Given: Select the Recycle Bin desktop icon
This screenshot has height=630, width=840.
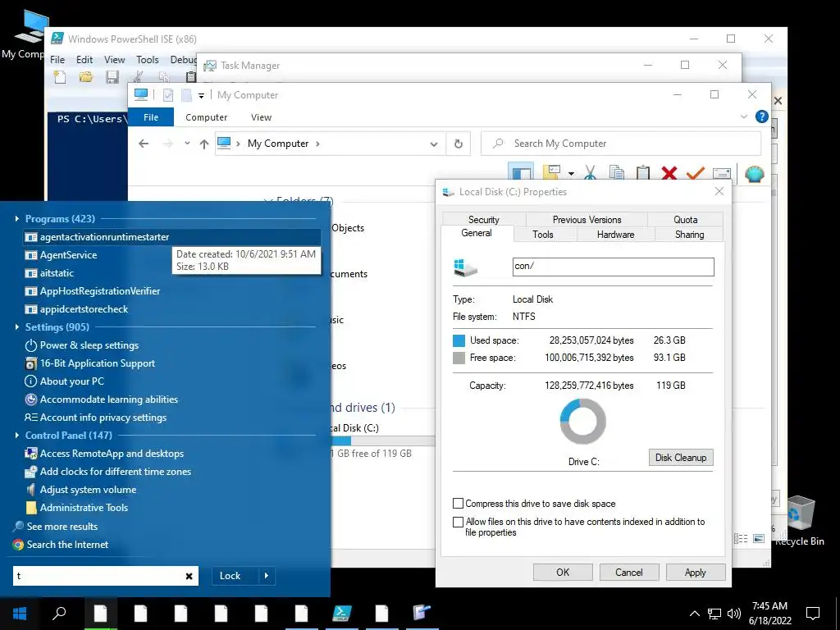Looking at the screenshot, I should click(799, 519).
